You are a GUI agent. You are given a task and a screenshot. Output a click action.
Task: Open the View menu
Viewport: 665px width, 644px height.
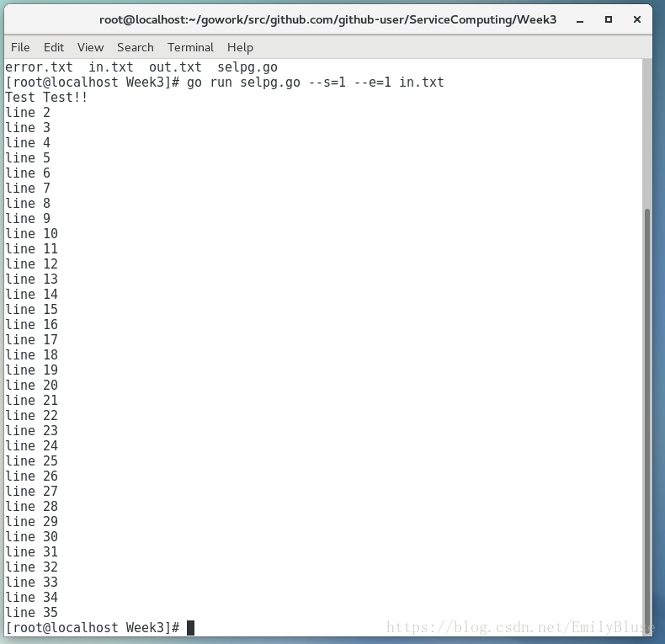pos(90,47)
